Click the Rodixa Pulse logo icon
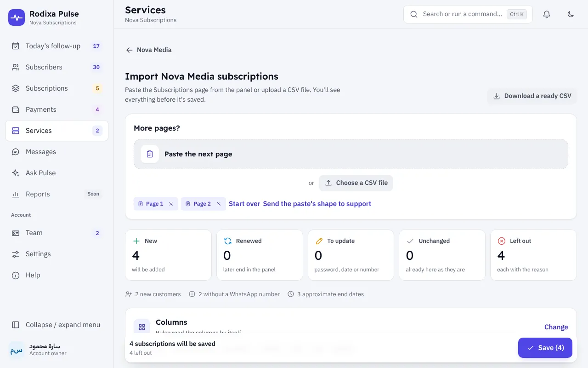The image size is (588, 368). point(17,17)
